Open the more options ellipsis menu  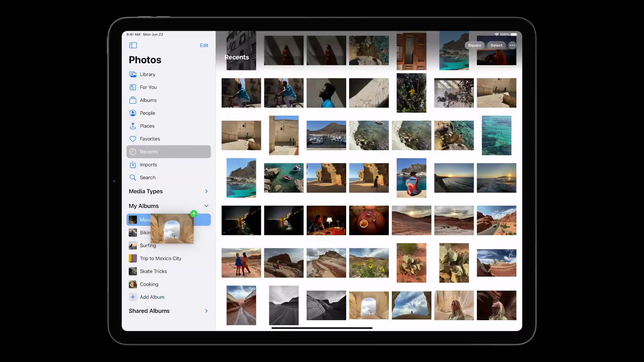click(512, 45)
